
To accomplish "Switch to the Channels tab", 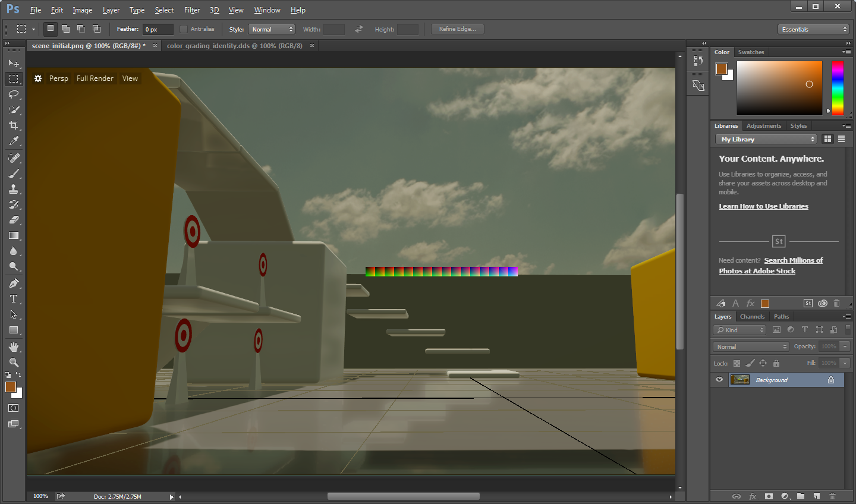I will click(x=752, y=316).
